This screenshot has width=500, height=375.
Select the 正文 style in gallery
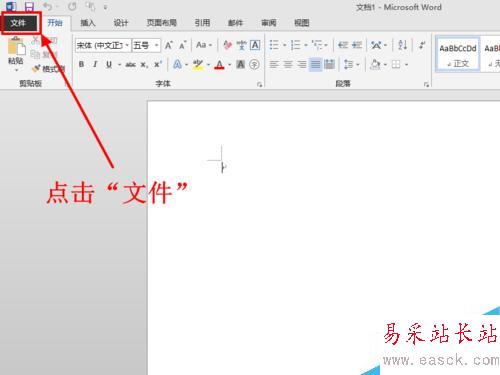click(x=458, y=54)
